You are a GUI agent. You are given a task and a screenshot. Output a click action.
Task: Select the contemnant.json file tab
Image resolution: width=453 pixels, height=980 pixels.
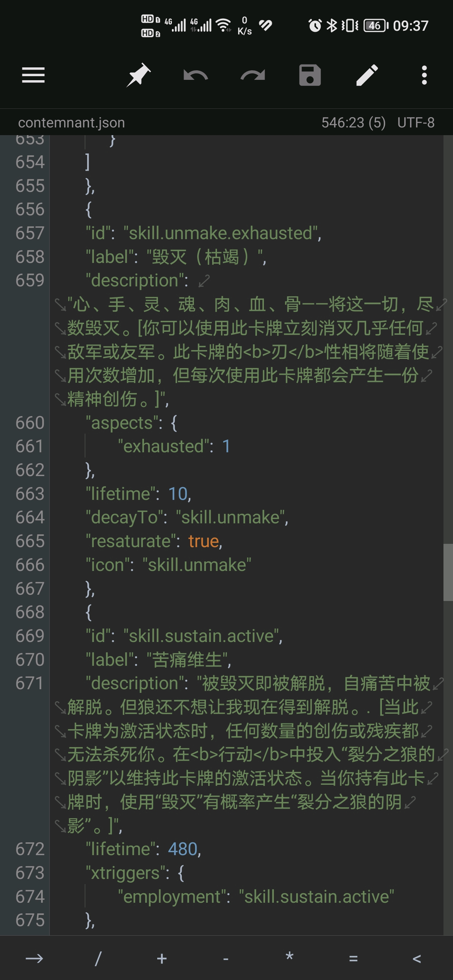71,122
